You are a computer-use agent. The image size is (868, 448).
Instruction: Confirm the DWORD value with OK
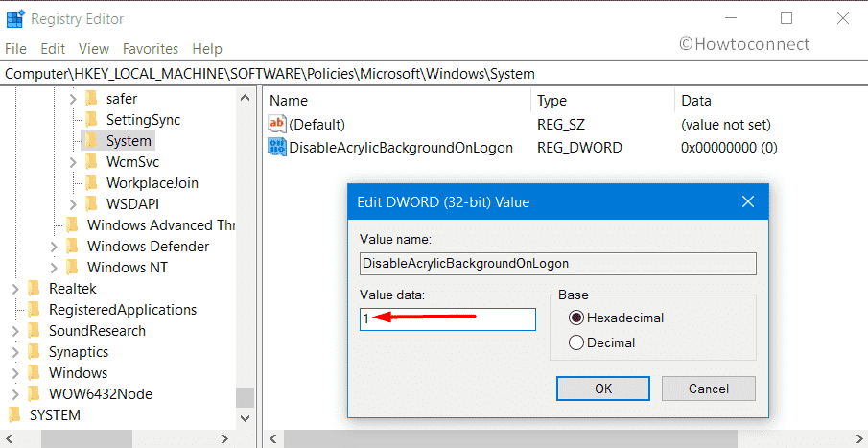point(603,389)
